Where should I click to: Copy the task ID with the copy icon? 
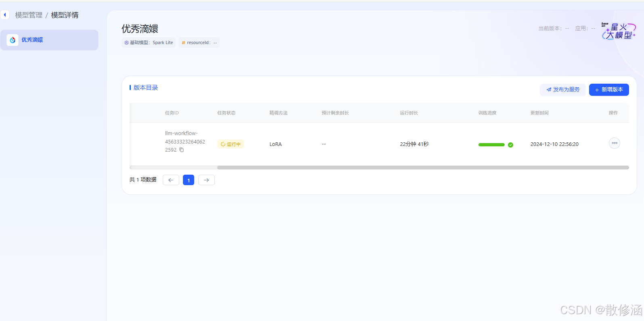click(182, 150)
